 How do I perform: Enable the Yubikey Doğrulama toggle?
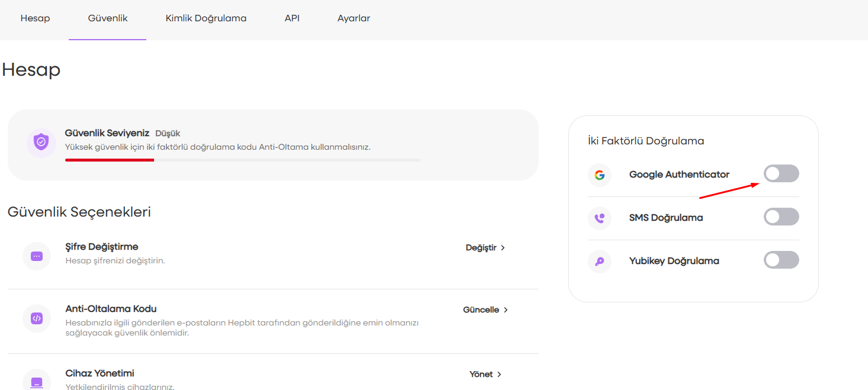pos(781,260)
